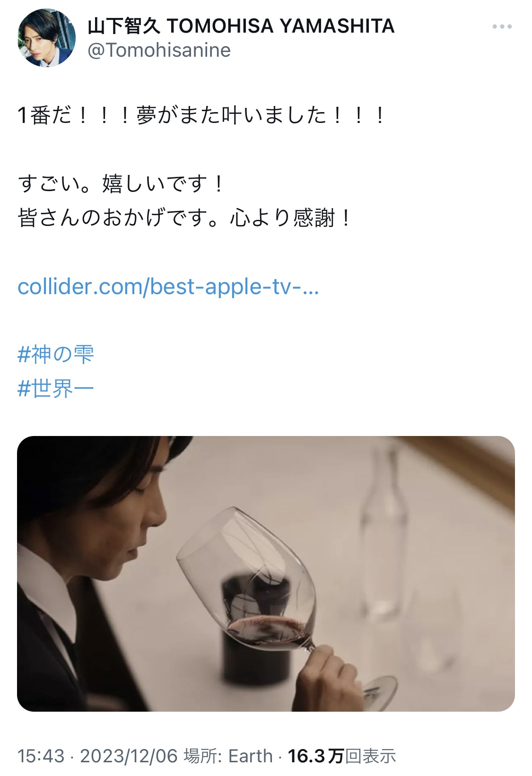Tap the clear glass bottle in photo
This screenshot has width=532, height=776.
(383, 534)
